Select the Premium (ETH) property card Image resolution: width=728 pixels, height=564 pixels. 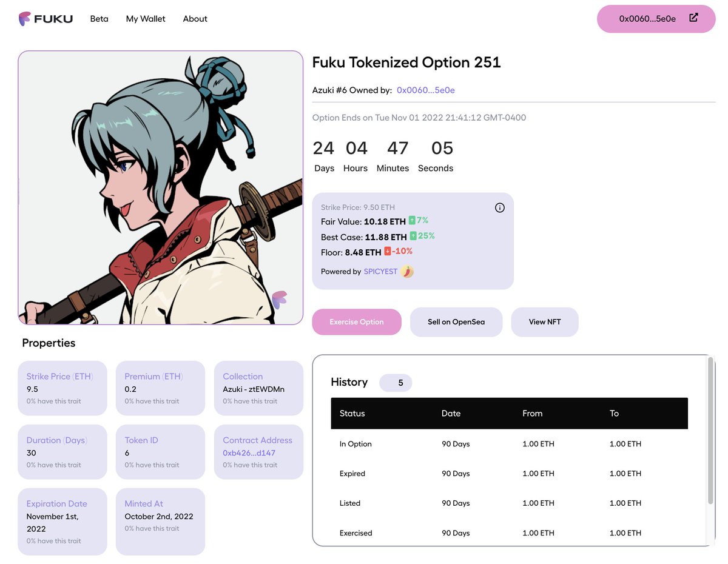tap(160, 388)
